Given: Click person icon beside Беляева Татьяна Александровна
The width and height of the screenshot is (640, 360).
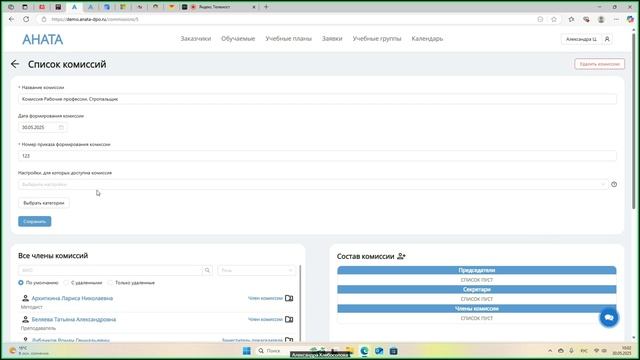Looking at the screenshot, I should click(x=25, y=319).
